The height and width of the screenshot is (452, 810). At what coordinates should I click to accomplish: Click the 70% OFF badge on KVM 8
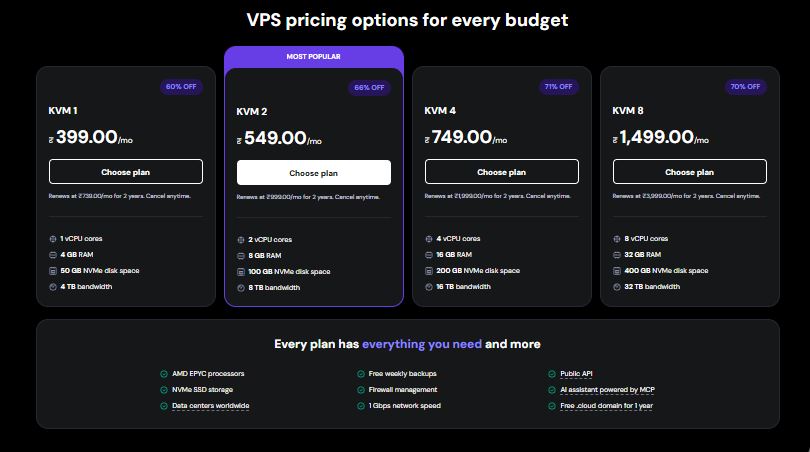coord(745,87)
